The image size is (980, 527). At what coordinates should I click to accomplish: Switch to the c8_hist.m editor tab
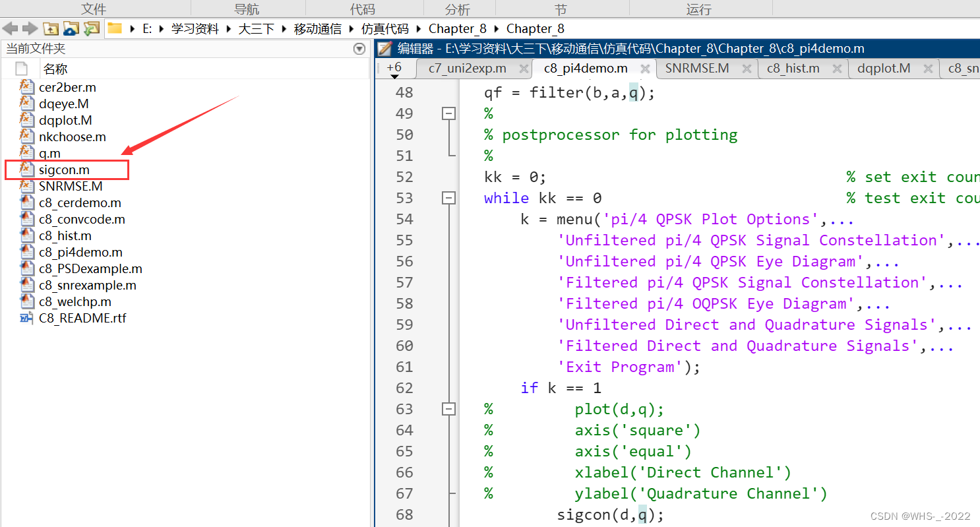pos(793,69)
